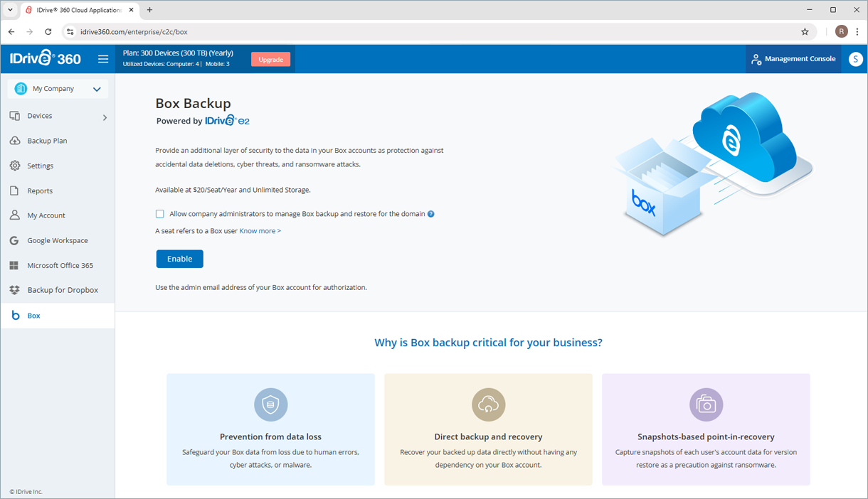
Task: Follow the 'Know more' link
Action: tap(260, 231)
